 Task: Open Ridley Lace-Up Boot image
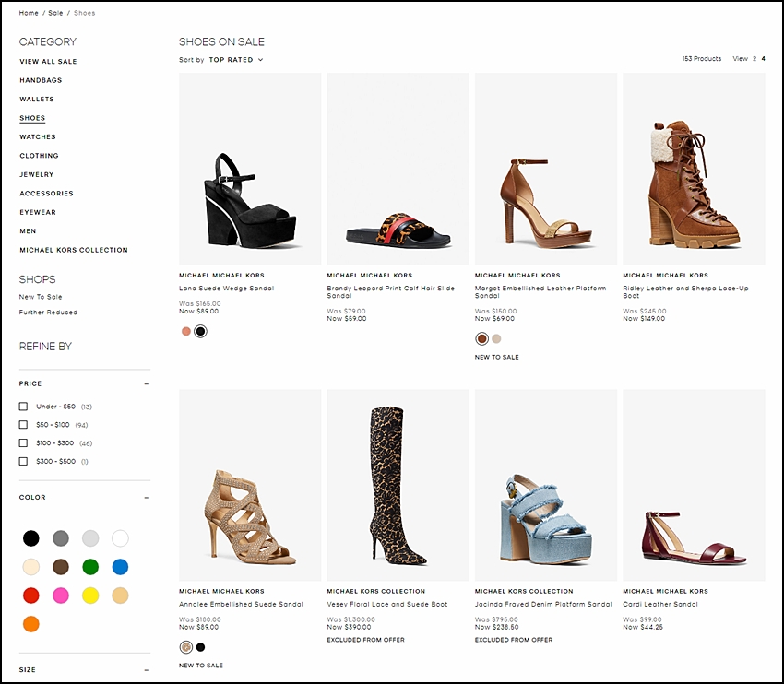coord(694,169)
